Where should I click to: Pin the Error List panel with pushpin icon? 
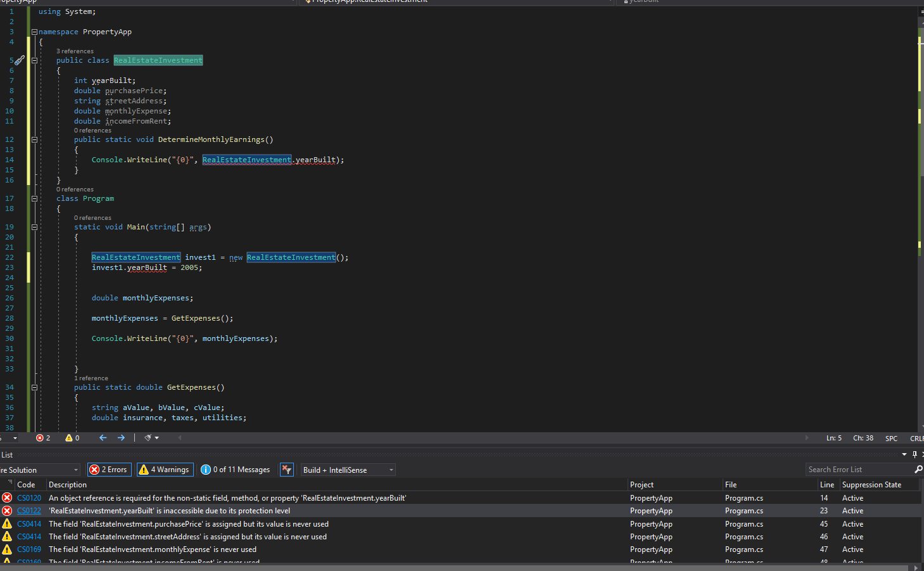915,454
